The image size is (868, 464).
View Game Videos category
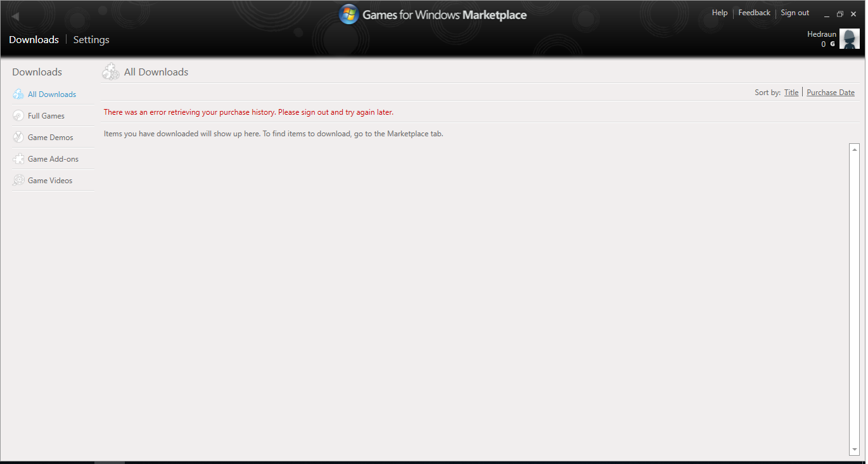click(x=50, y=181)
